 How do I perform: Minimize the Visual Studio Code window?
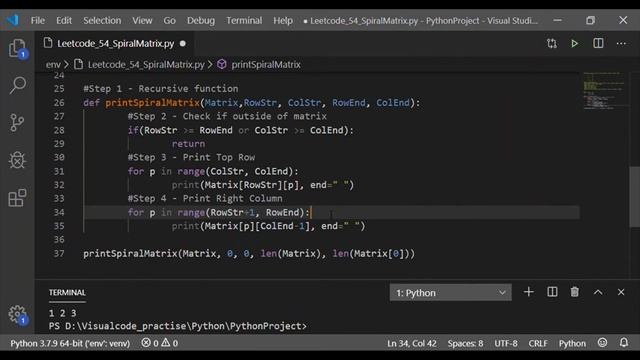(x=558, y=20)
